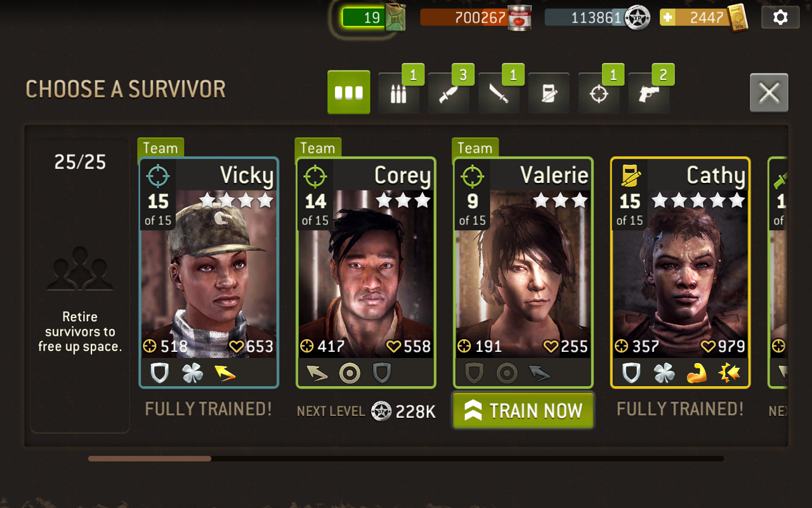Screen dimensions: 812x508
Task: Filter by the crosshair hunter class icon
Action: [x=599, y=93]
